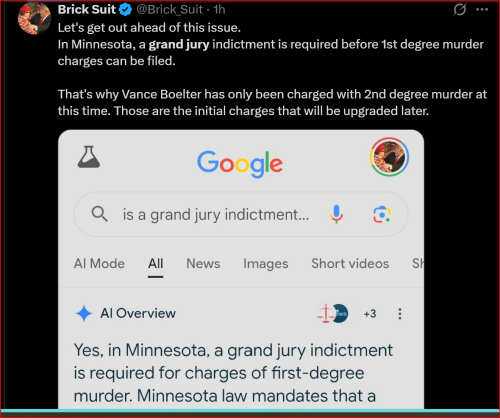
Task: Click the blue verified badge
Action: click(x=126, y=10)
